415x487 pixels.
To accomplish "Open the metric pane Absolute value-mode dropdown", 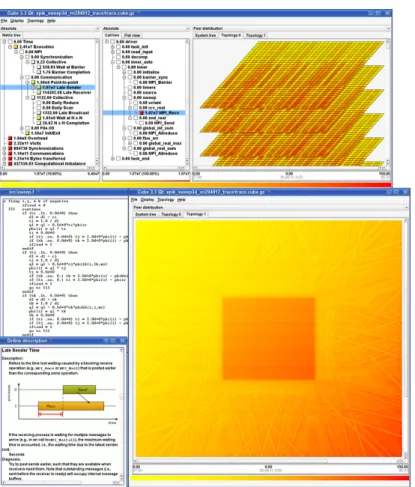I will [x=50, y=29].
